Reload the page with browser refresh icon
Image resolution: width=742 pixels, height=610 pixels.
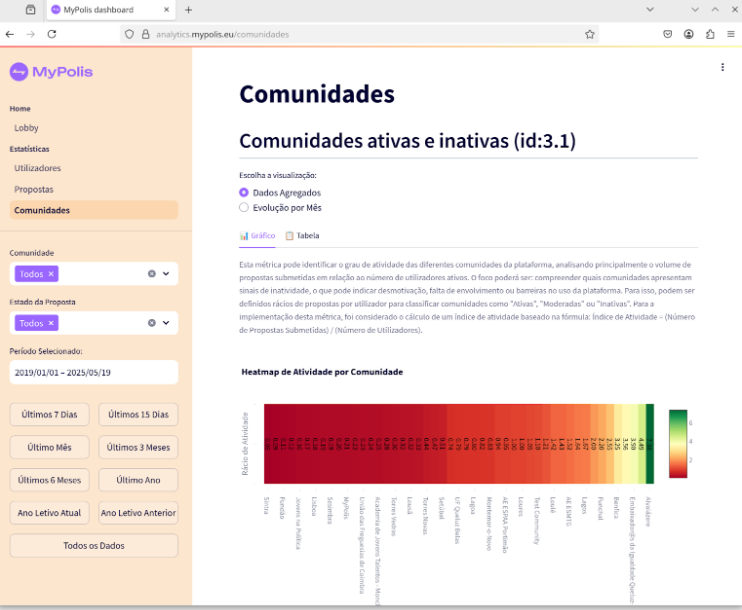pos(52,33)
